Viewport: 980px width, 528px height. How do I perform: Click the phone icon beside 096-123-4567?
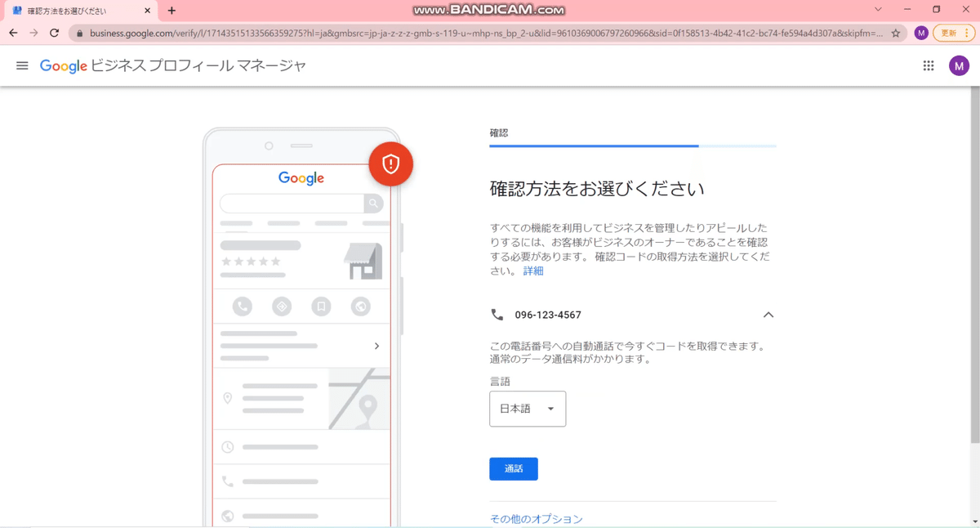click(x=497, y=315)
